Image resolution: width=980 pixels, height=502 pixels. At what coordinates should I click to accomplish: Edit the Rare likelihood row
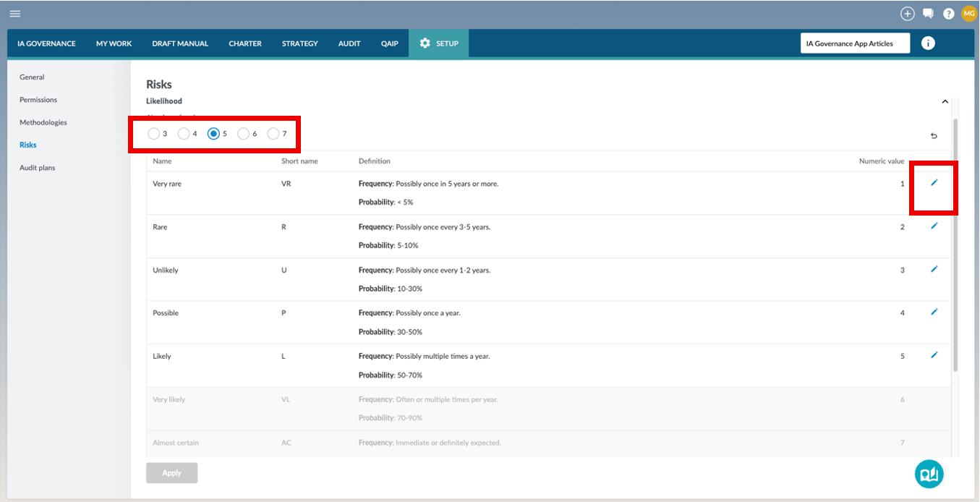pyautogui.click(x=934, y=226)
